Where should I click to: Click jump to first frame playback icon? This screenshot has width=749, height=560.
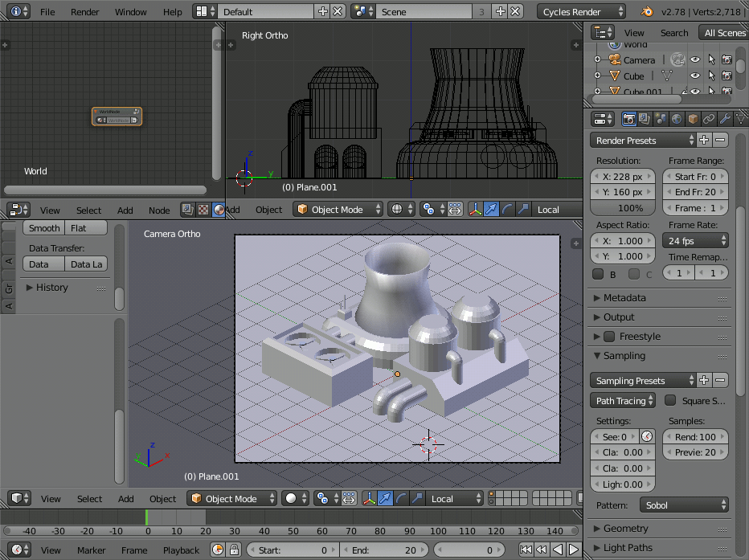[x=526, y=550]
